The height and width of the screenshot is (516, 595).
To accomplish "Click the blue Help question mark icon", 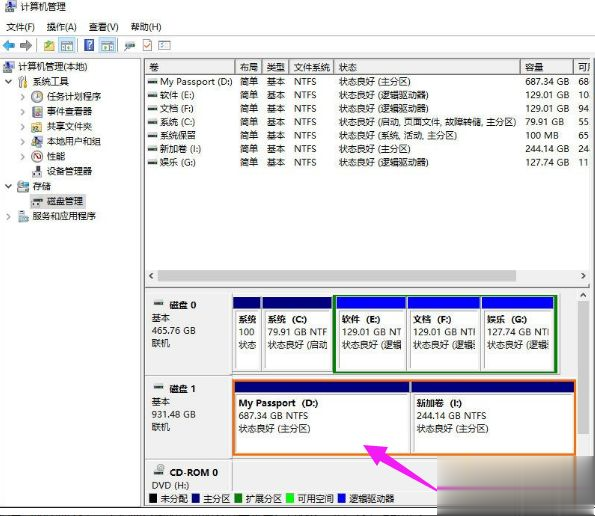I will click(x=89, y=46).
